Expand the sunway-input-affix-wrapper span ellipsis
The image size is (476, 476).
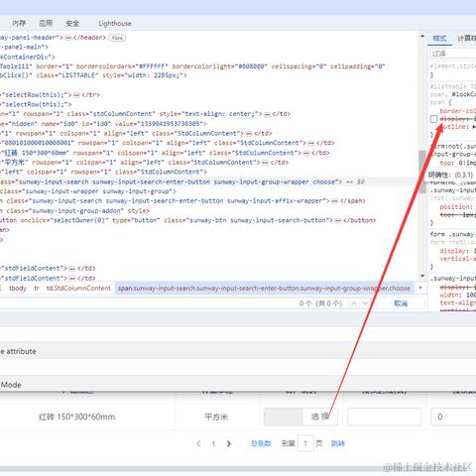pos(334,201)
